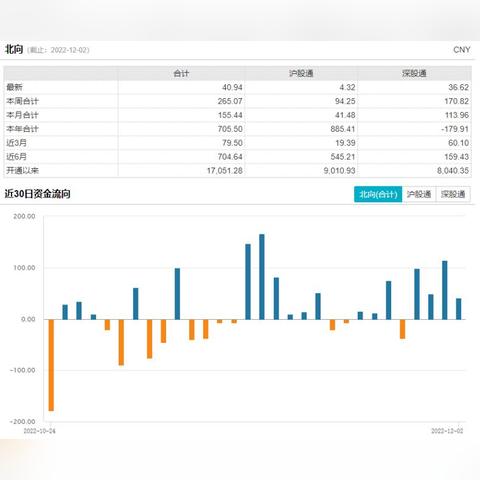Select the 本年合计 row label
The height and width of the screenshot is (480, 480).
[x=22, y=129]
